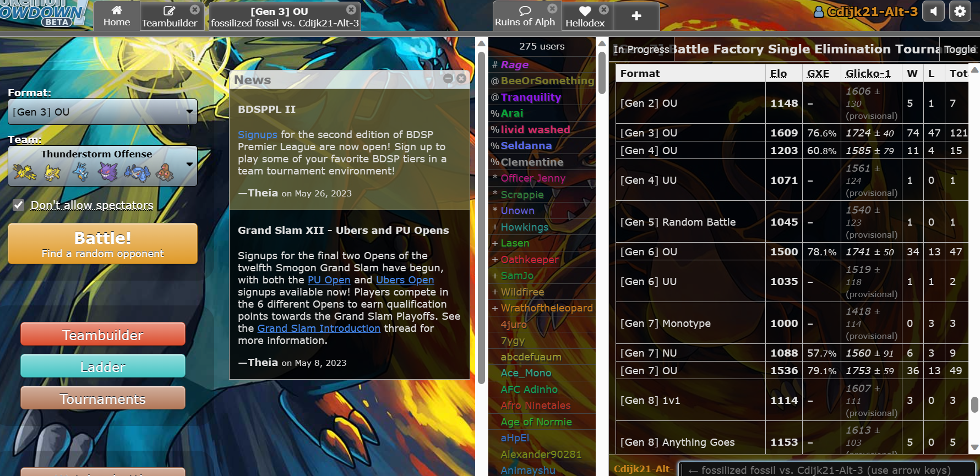Click user Afro Ninetales
The image size is (980, 476).
coord(542,406)
